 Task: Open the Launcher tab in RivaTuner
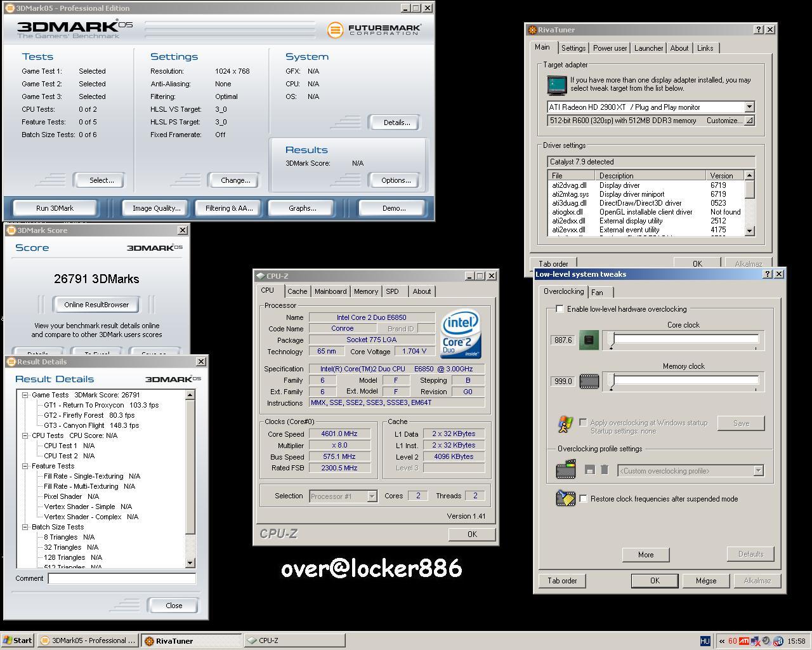(649, 48)
